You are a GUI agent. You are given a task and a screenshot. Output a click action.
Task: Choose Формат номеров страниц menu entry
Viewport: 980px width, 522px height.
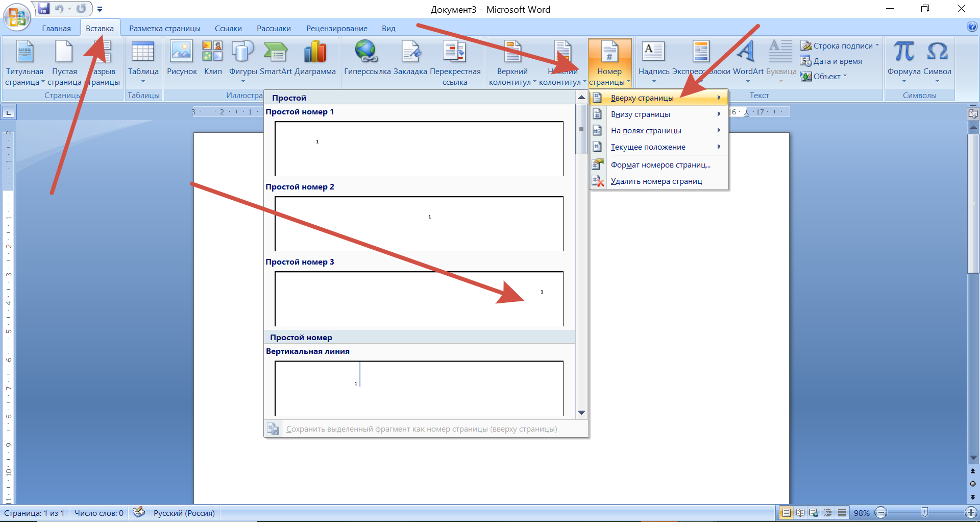(660, 165)
